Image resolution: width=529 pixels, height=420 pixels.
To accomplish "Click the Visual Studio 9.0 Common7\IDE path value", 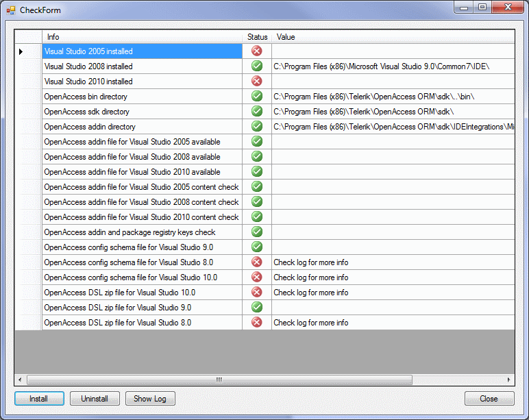I will [393, 66].
